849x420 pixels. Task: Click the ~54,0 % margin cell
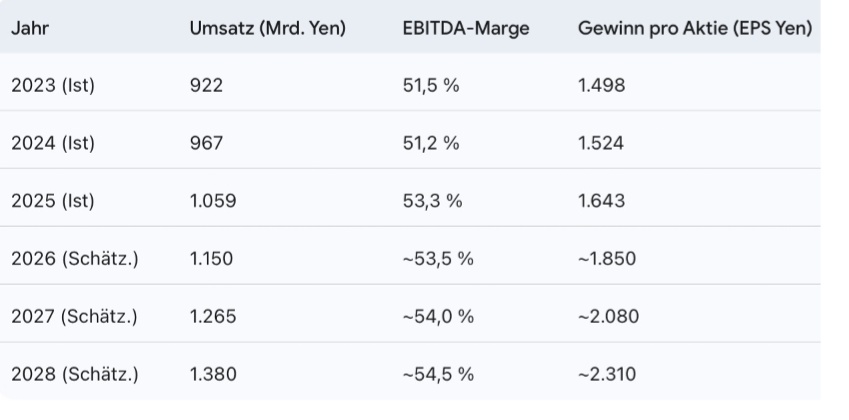click(x=437, y=317)
